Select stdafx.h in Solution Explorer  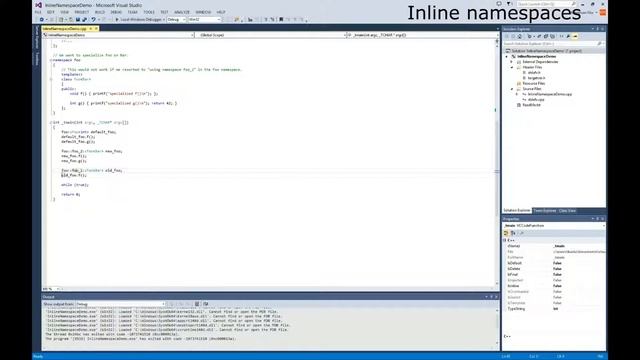pos(534,73)
